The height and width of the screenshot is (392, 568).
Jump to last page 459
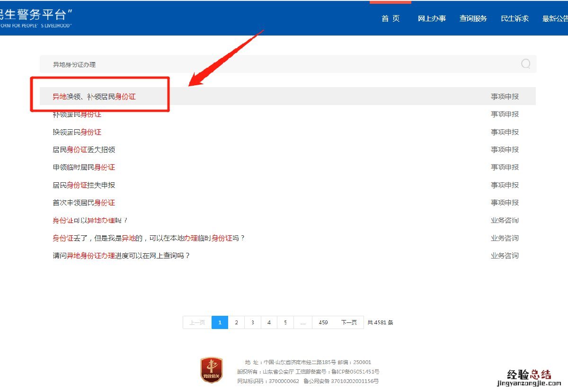click(323, 322)
